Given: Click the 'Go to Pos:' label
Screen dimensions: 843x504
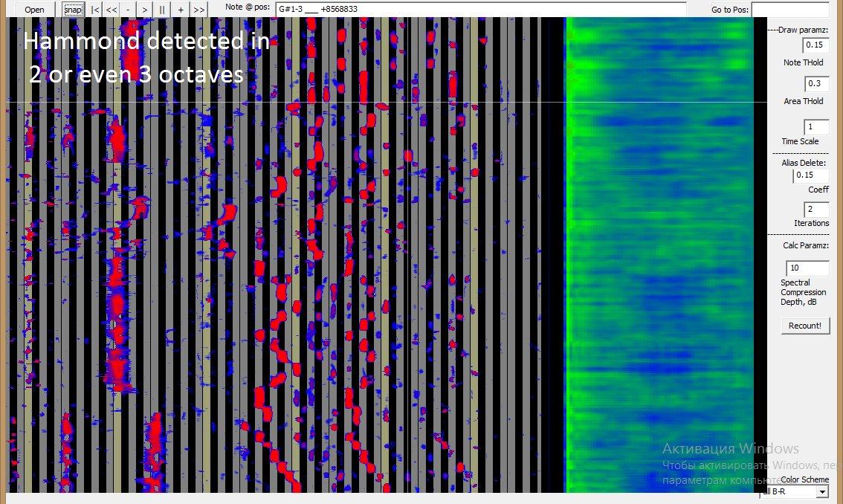Looking at the screenshot, I should [729, 10].
